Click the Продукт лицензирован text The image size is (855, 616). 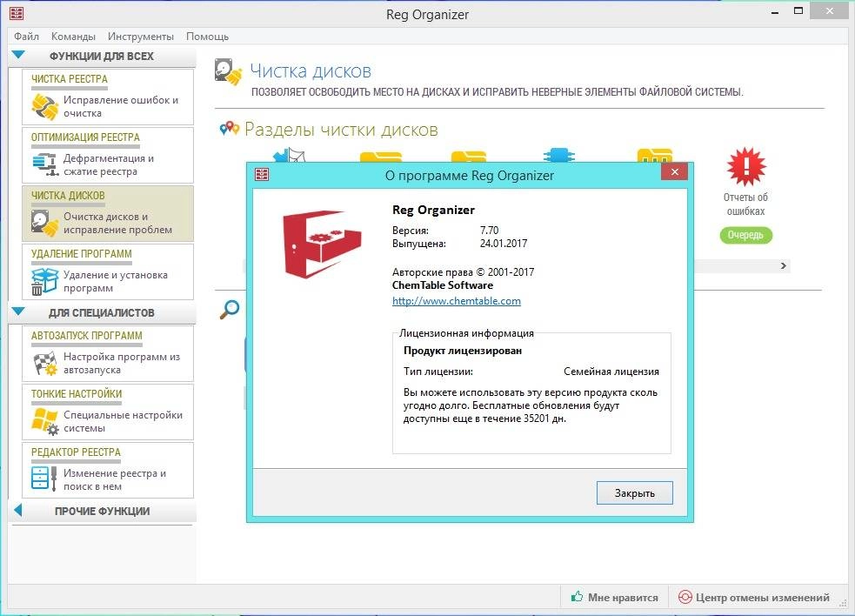[x=463, y=351]
